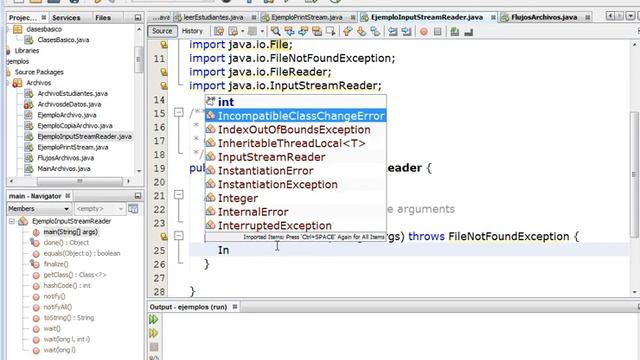The image size is (640, 360).
Task: Open back-history dropdown arrow in toolbar
Action: click(x=242, y=31)
